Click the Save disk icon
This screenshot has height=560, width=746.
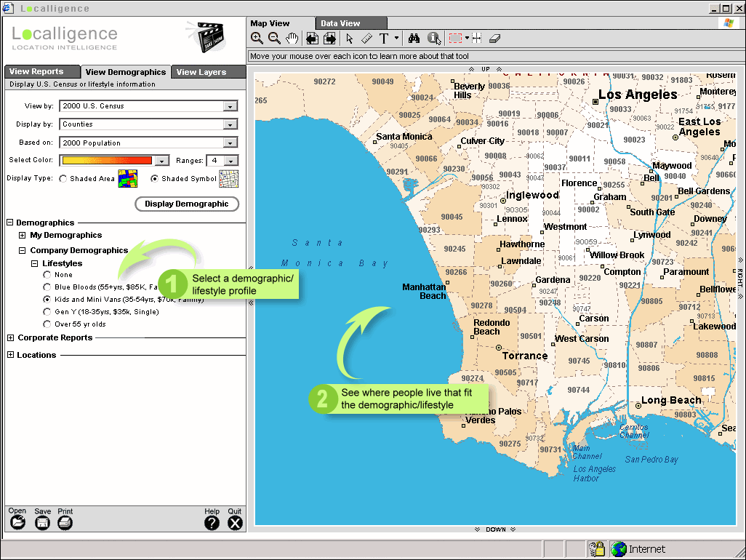click(x=42, y=523)
